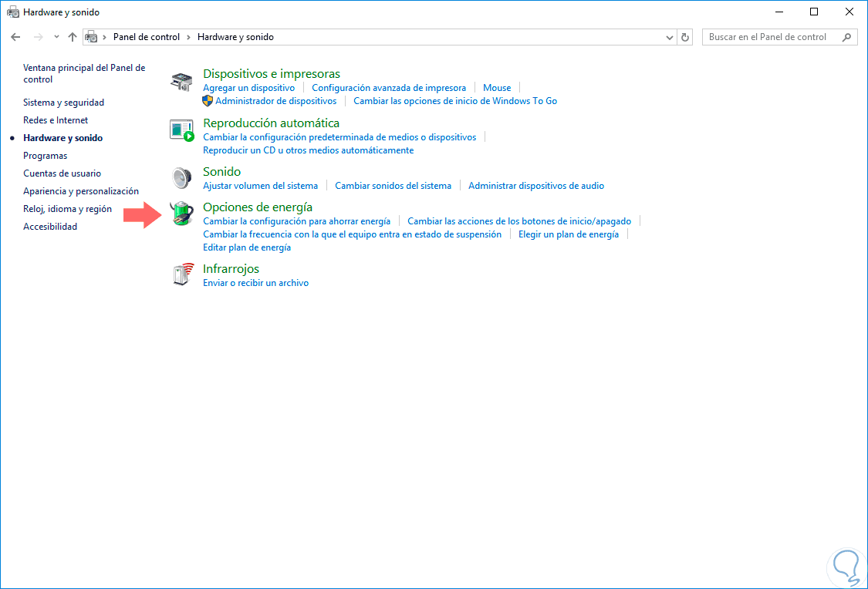Expand the chevron after Panel de control
The height and width of the screenshot is (589, 868).
(189, 37)
